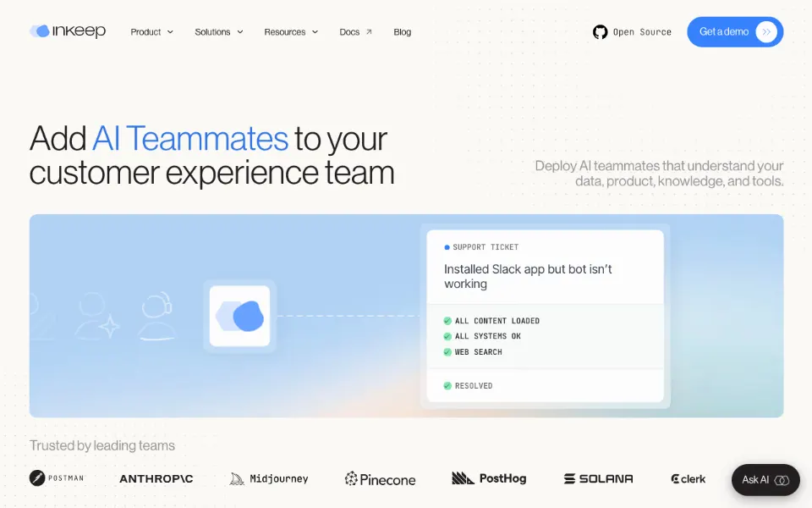Click the sparkle user icon in the hero
The width and height of the screenshot is (812, 508).
pos(96,316)
